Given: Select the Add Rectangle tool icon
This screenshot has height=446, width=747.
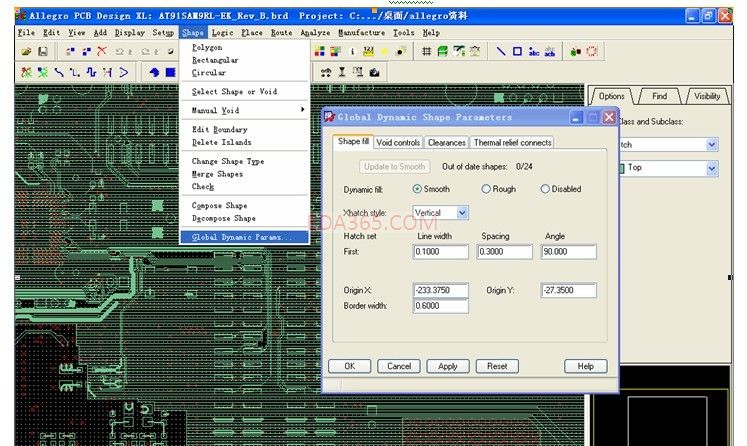Looking at the screenshot, I should point(517,51).
